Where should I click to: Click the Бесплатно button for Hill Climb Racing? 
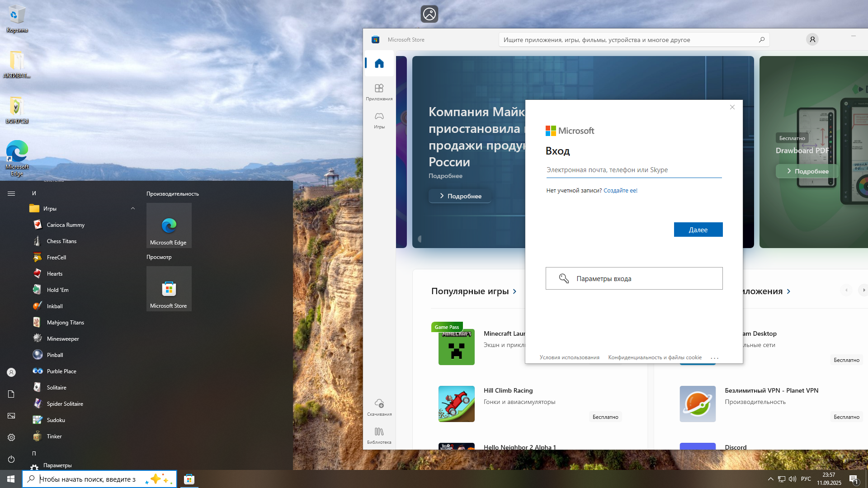[x=605, y=417]
